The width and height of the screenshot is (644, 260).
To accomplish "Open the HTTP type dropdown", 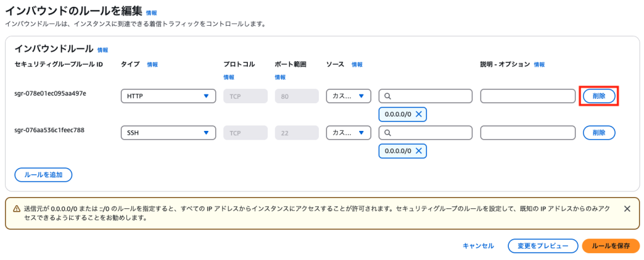I will tap(169, 96).
